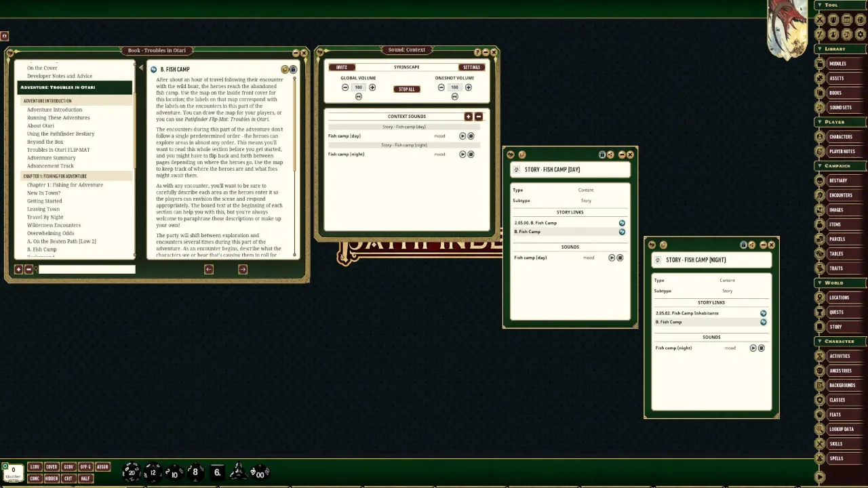Viewport: 868px width, 488px height.
Task: Collapse the Library sidebar section
Action: tap(818, 49)
